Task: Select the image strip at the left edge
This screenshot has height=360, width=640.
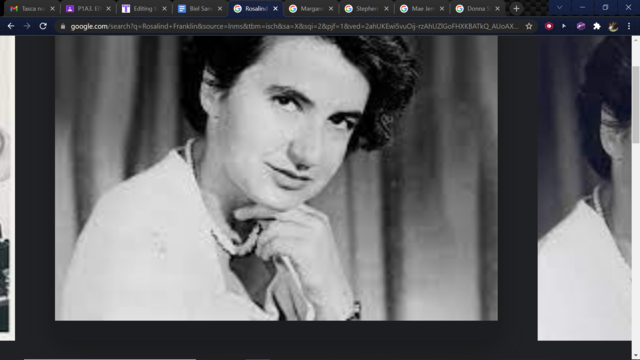Action: click(7, 188)
